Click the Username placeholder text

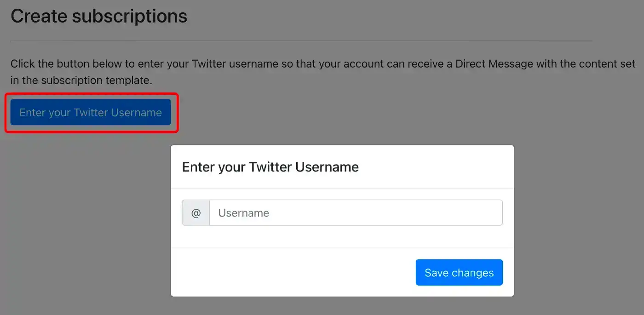pos(243,213)
